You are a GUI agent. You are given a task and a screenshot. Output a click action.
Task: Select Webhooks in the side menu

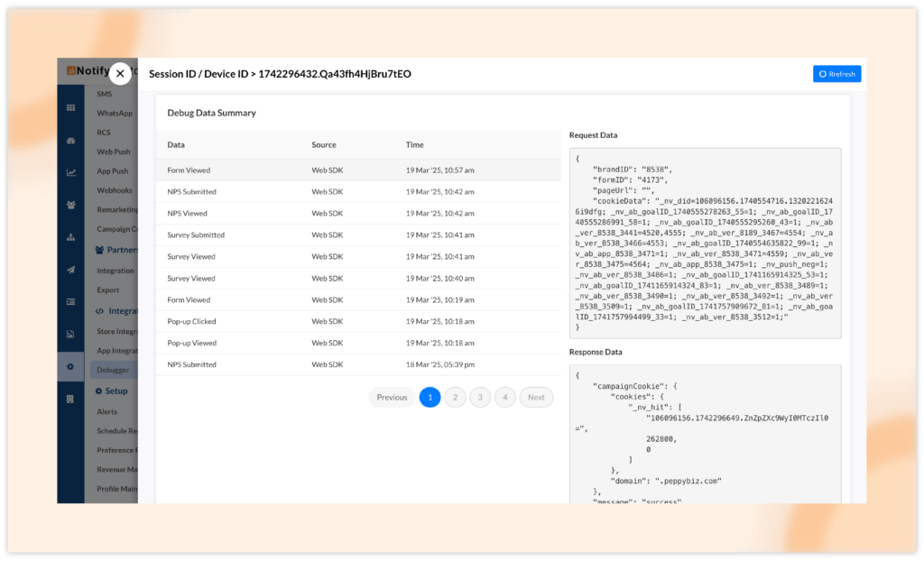[x=115, y=190]
